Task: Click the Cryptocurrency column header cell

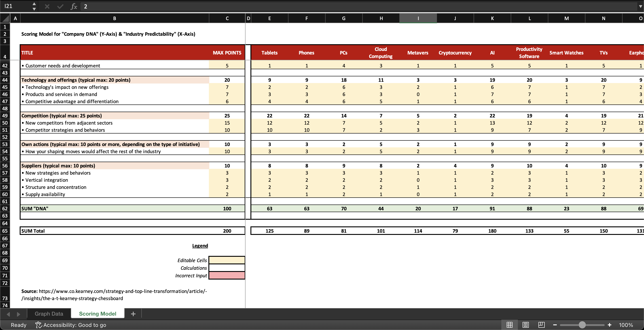Action: [x=455, y=53]
